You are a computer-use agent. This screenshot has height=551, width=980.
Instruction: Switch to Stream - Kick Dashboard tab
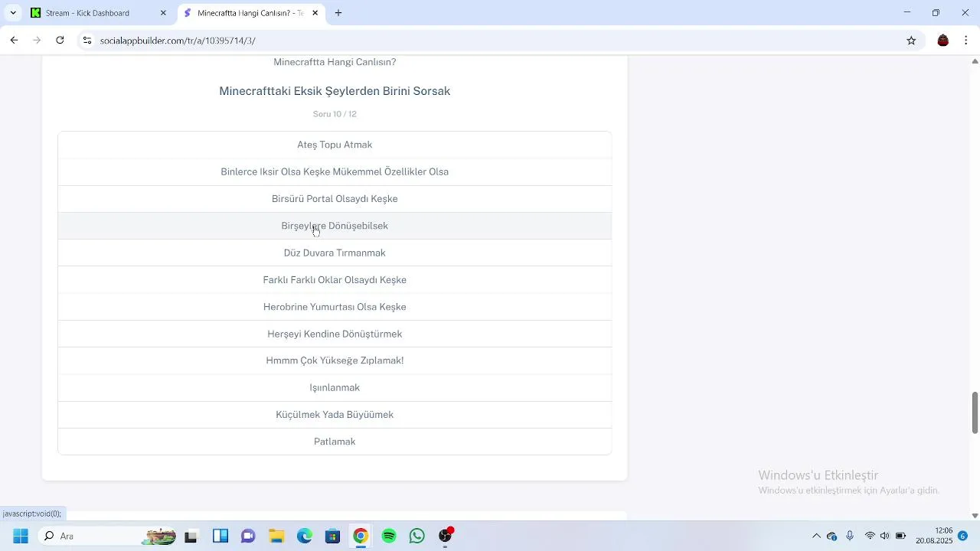point(98,13)
